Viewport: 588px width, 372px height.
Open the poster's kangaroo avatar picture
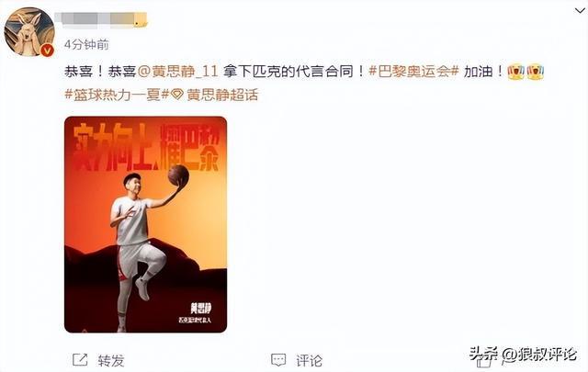(29, 31)
